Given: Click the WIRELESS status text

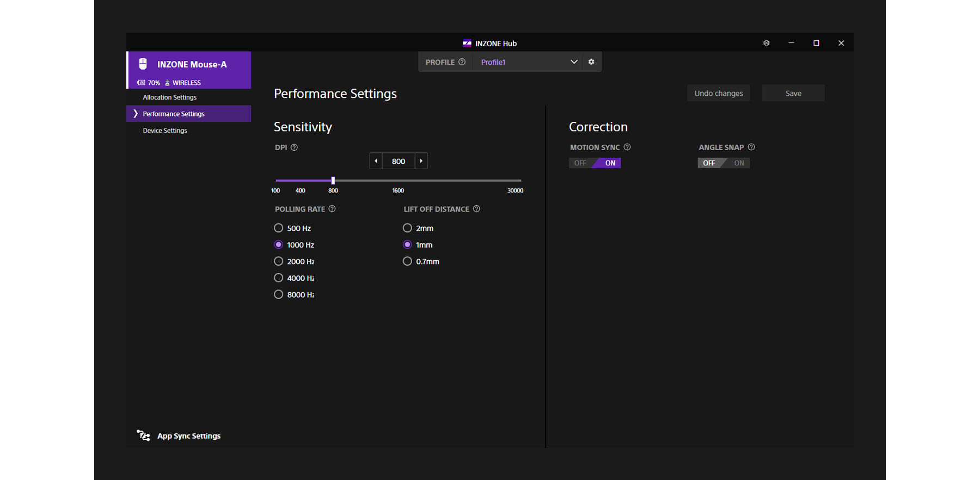Looking at the screenshot, I should (187, 83).
